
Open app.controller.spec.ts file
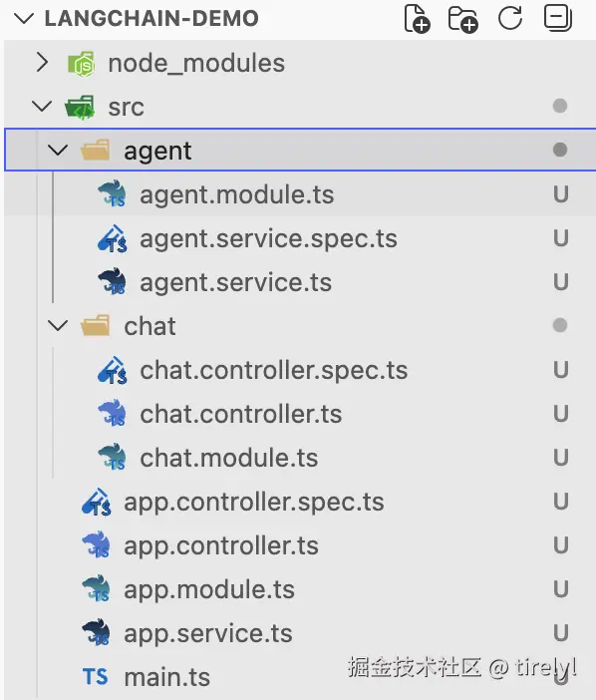pyautogui.click(x=300, y=502)
